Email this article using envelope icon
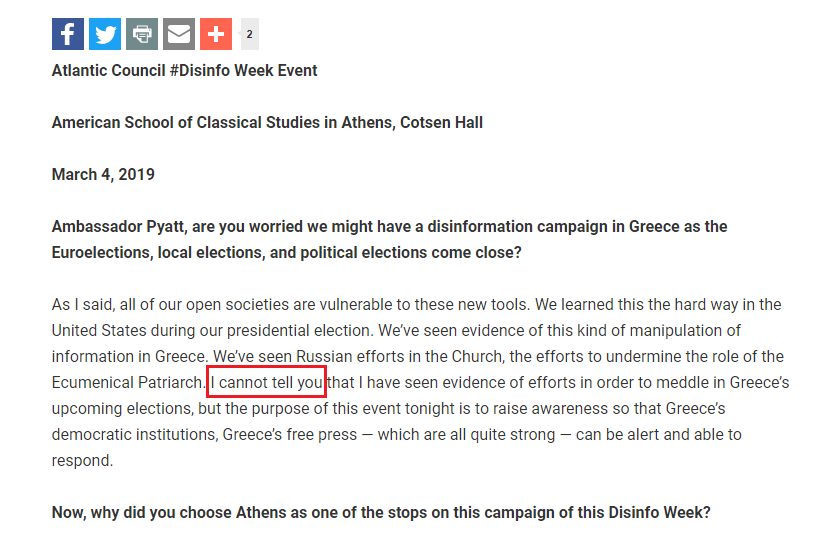821x535 pixels. pyautogui.click(x=179, y=34)
